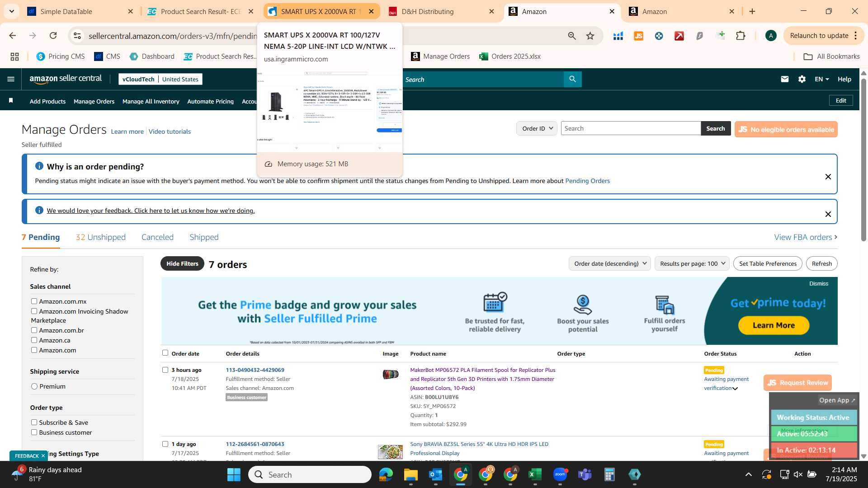Check the Amazon.ca sales channel filter

(34, 340)
